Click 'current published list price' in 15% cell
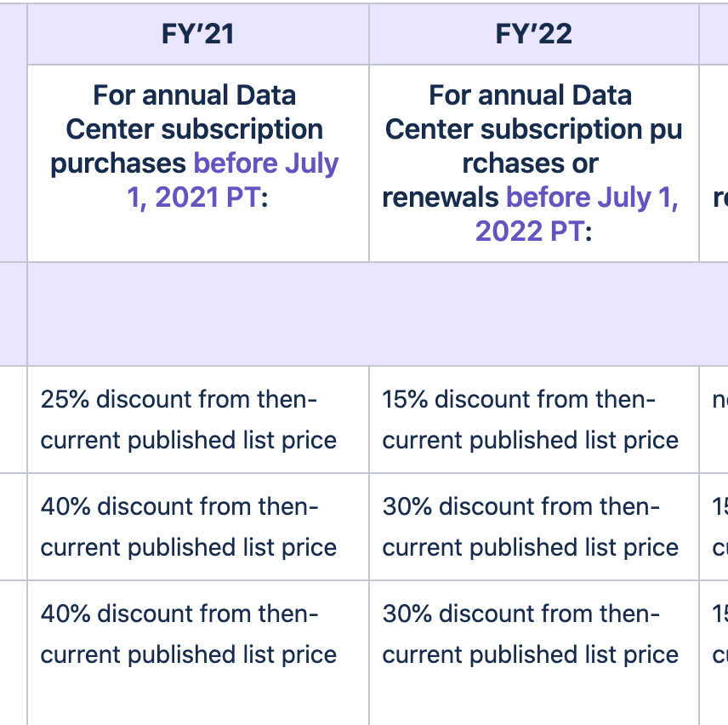The image size is (728, 725). (530, 441)
